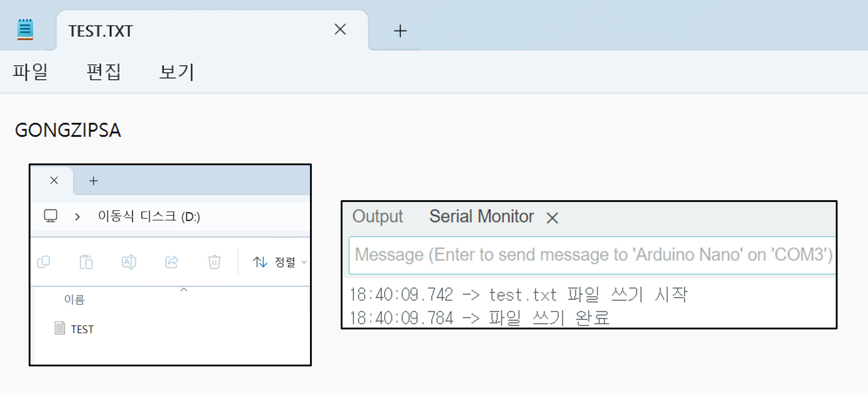Click the Notepad app icon

(25, 30)
